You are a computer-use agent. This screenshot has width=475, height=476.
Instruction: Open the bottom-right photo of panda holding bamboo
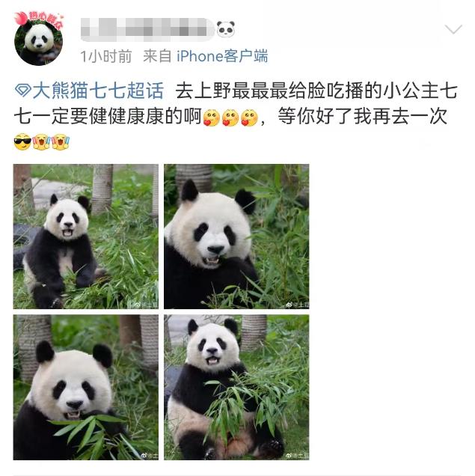(236, 388)
